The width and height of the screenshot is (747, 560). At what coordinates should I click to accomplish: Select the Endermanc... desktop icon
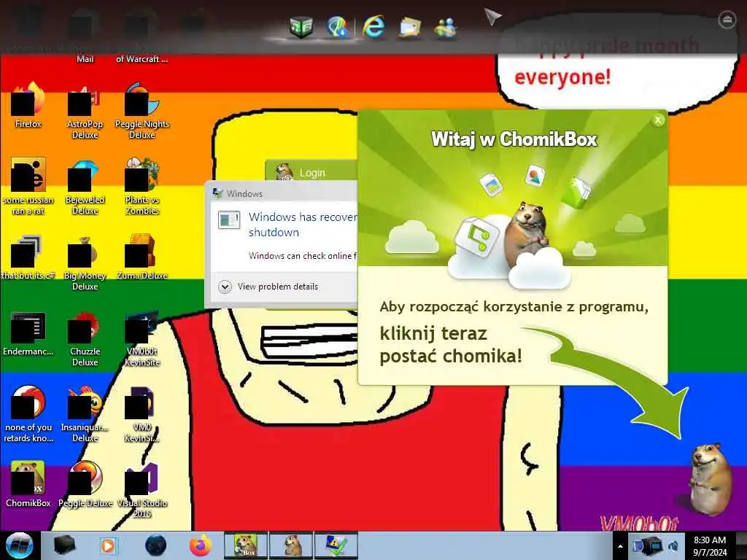[28, 333]
